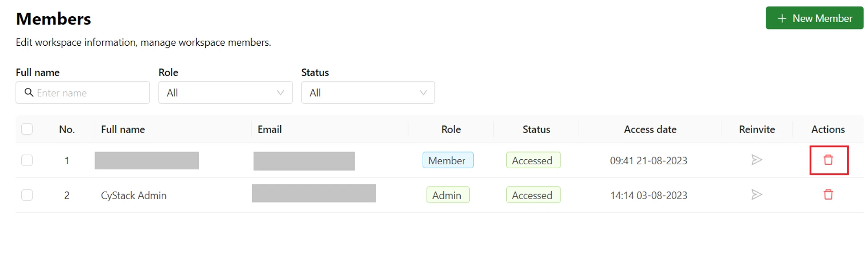Select all members with the header checkbox
Image resolution: width=868 pixels, height=266 pixels.
point(27,129)
